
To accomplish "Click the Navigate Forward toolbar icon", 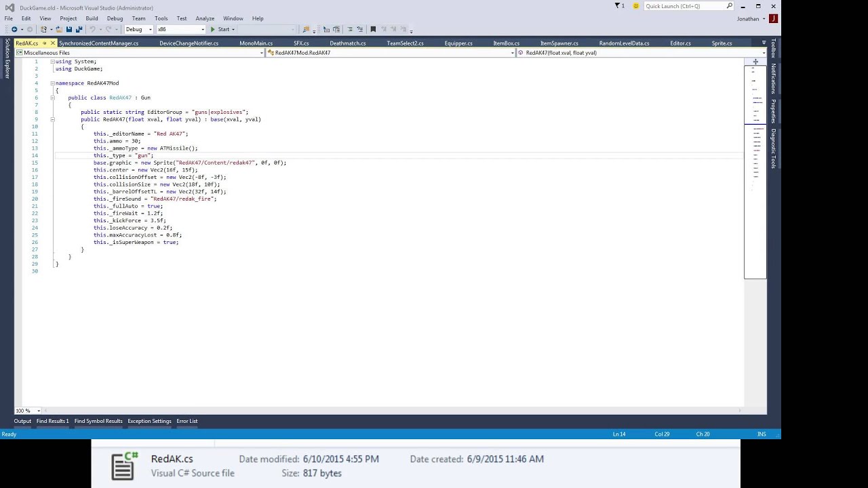I will tap(30, 29).
